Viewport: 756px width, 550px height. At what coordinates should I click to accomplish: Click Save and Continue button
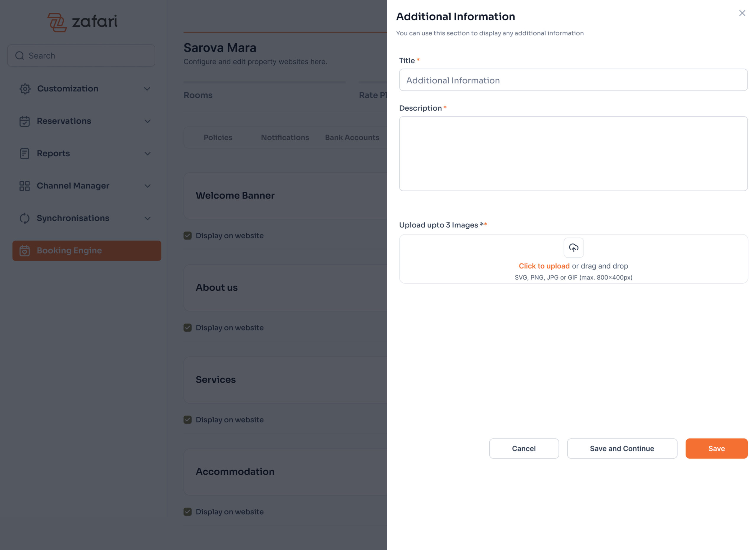click(x=622, y=448)
